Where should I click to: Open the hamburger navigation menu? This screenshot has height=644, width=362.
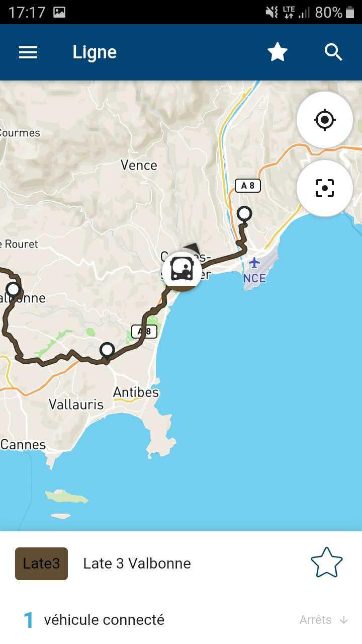pyautogui.click(x=28, y=52)
